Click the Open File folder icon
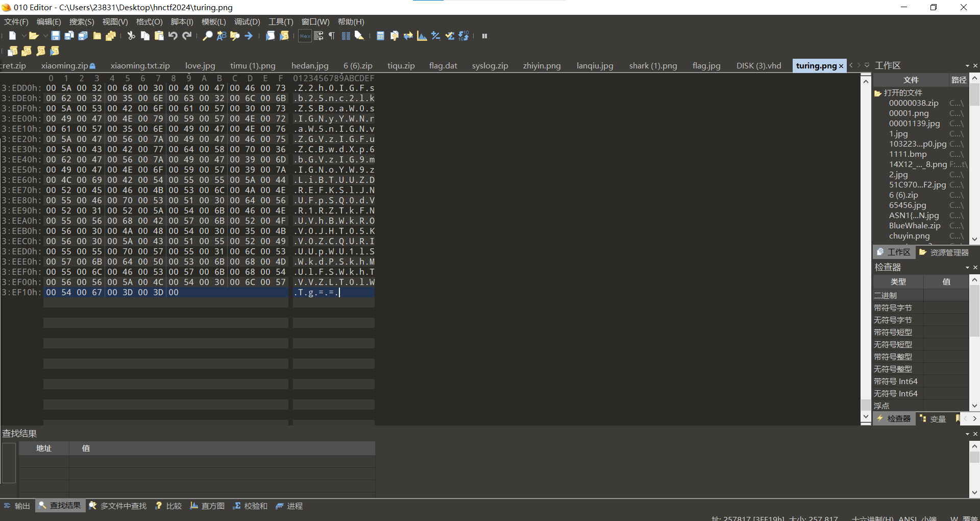This screenshot has width=980, height=521. [x=34, y=36]
